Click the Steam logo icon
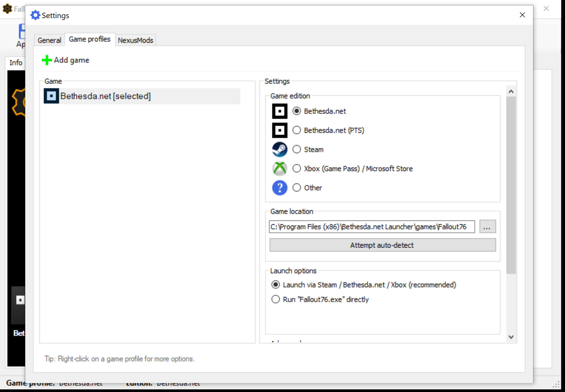The width and height of the screenshot is (565, 392). click(x=280, y=150)
